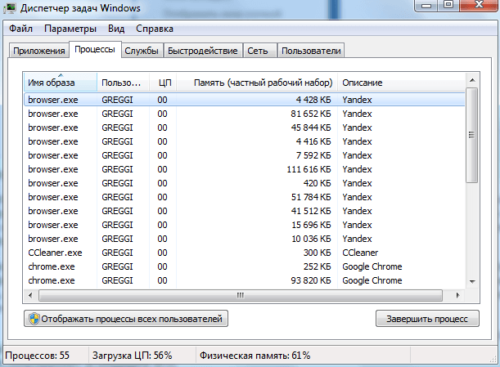Viewport: 500px width, 367px height.
Task: Select browser.exe row with 45 844 КБ
Action: pyautogui.click(x=245, y=128)
